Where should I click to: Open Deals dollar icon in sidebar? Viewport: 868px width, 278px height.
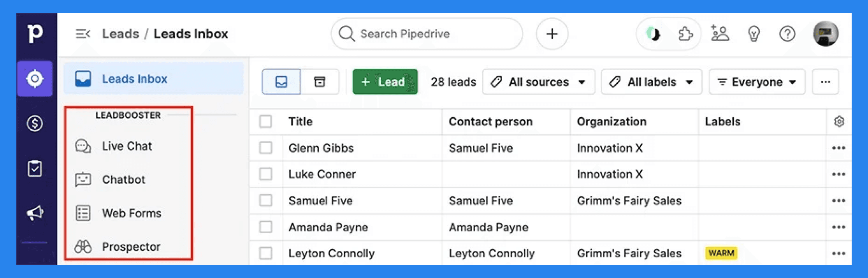tap(35, 124)
